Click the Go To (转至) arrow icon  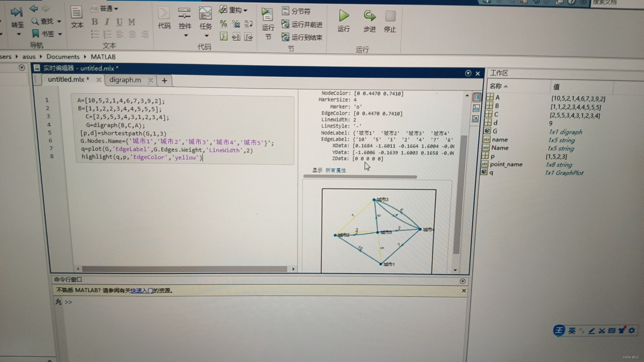pos(16,13)
